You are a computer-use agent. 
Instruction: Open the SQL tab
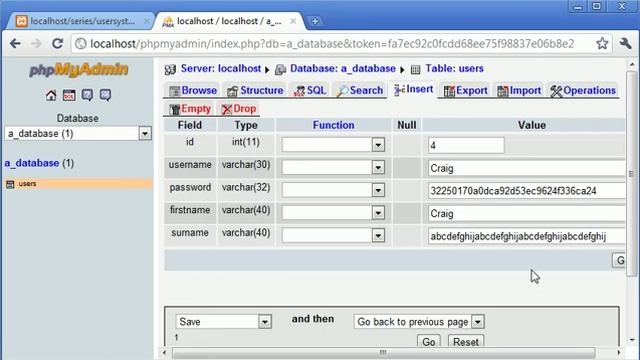[310, 91]
